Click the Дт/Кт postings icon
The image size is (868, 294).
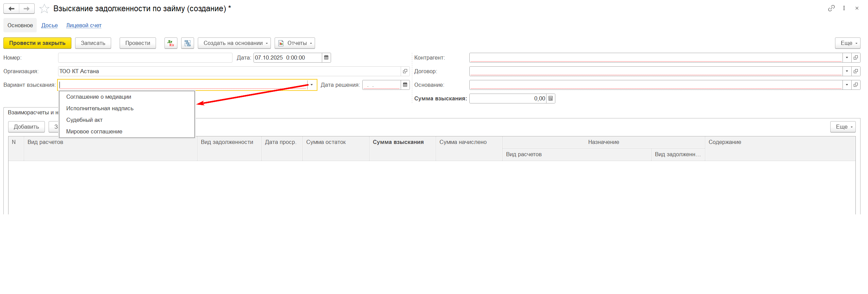pyautogui.click(x=171, y=43)
